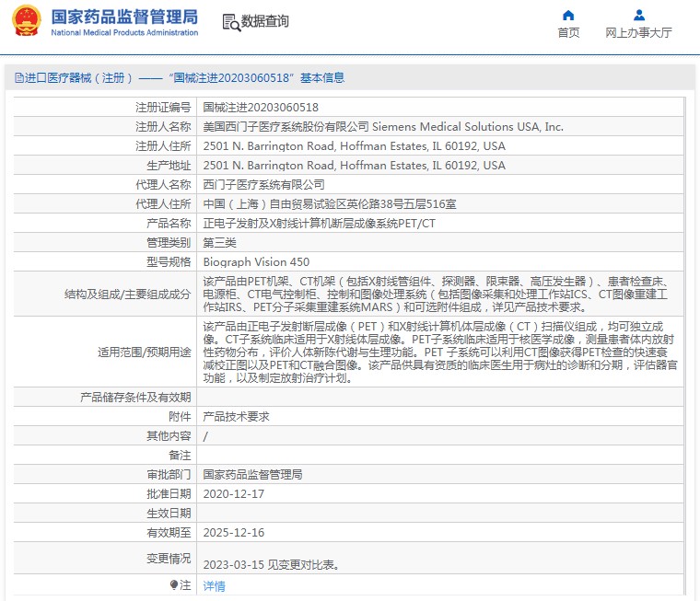
Task: Select registration number 国械注进20203060518 value
Action: point(261,108)
